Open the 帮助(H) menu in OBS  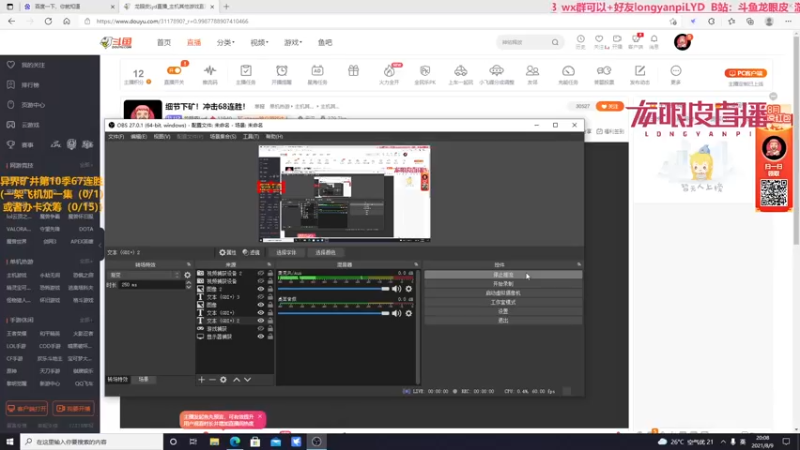click(x=274, y=137)
